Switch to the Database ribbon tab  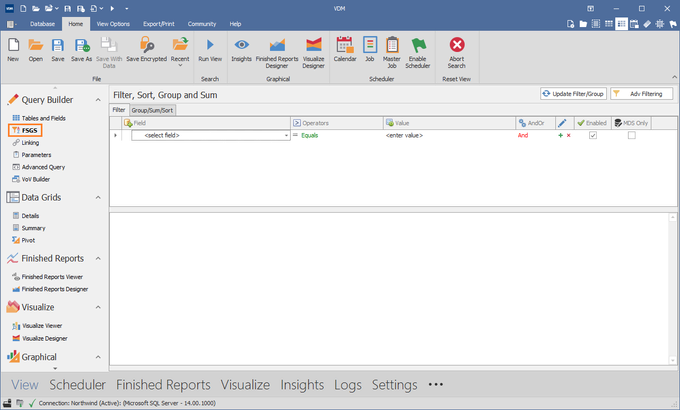42,24
